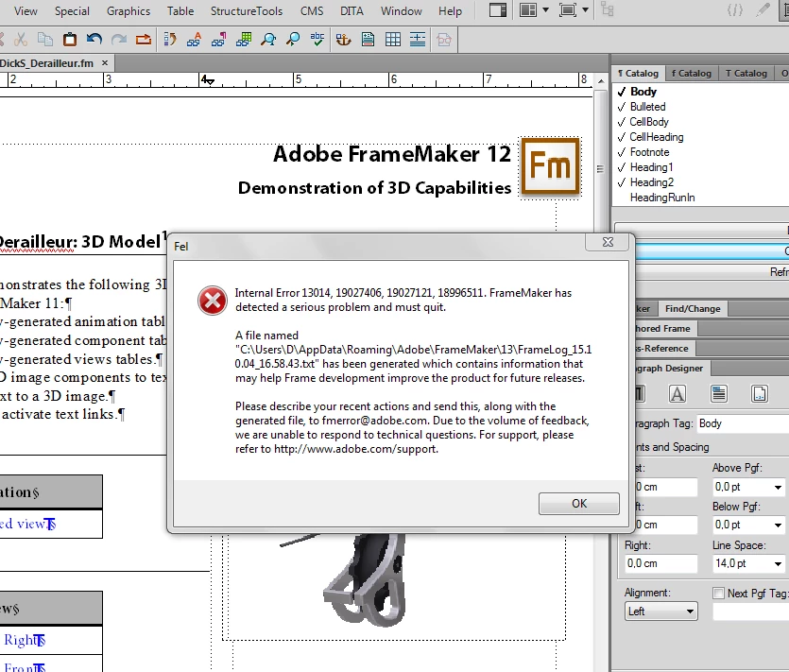
Task: Click the Redo arrow icon
Action: pos(119,40)
